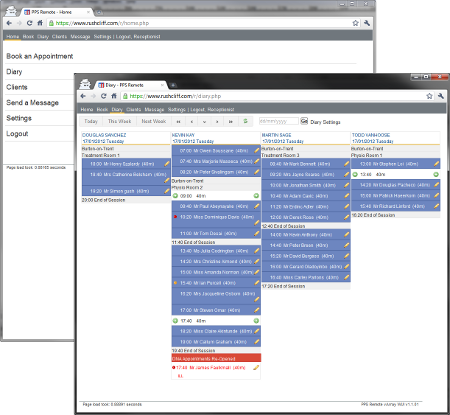Edit the 18:00 appointment in Treatment Room 1
The height and width of the screenshot is (415, 450).
pyautogui.click(x=167, y=164)
